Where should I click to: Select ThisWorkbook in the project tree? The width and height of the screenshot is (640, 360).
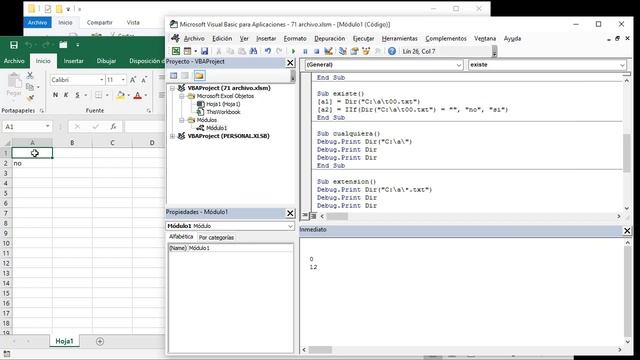pyautogui.click(x=223, y=112)
